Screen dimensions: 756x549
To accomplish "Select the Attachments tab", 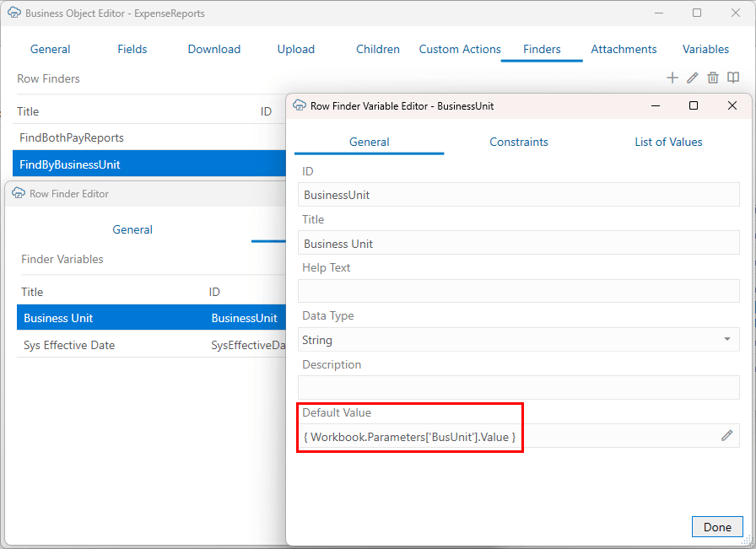I will pyautogui.click(x=624, y=49).
